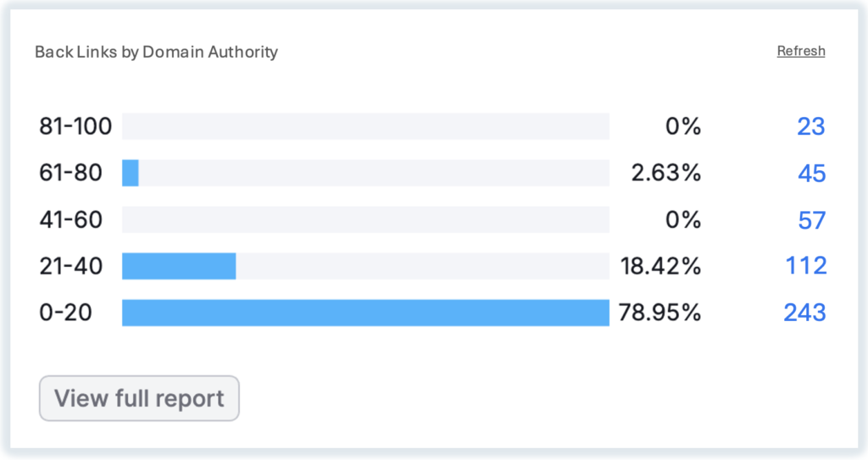Select the 18.42% percentage value
868x460 pixels.
pos(660,266)
